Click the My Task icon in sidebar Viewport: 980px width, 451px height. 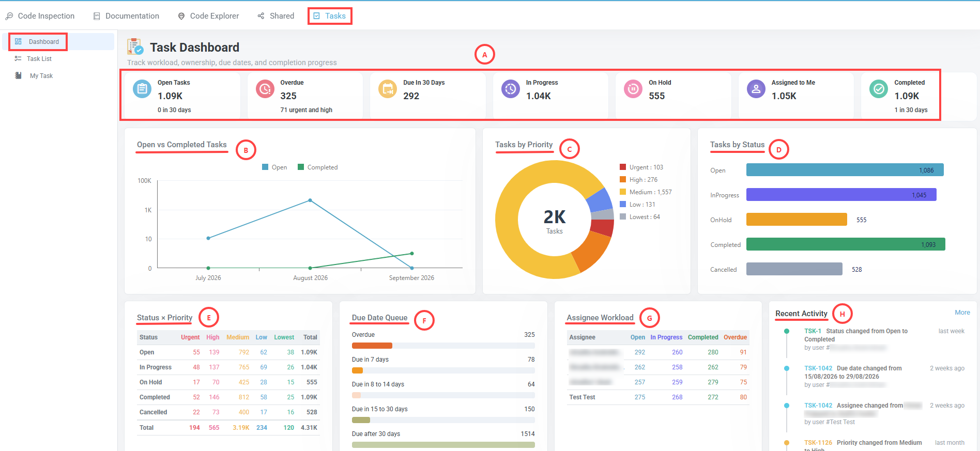18,75
